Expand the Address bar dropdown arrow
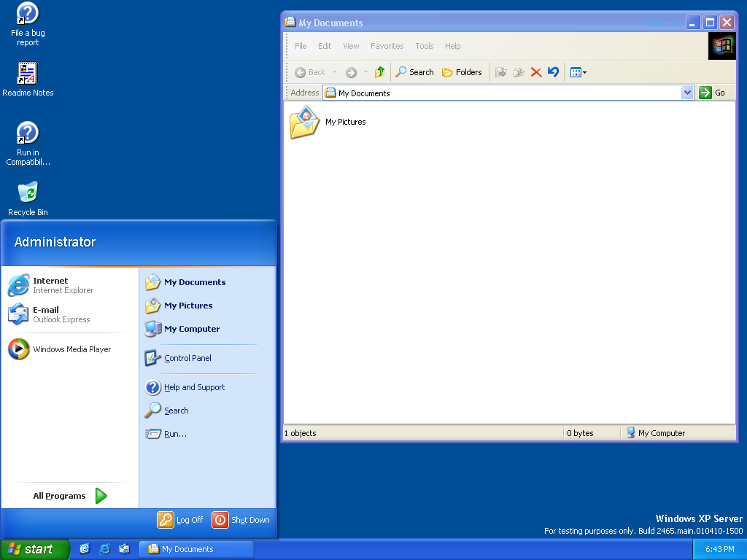This screenshot has height=560, width=747. tap(687, 93)
